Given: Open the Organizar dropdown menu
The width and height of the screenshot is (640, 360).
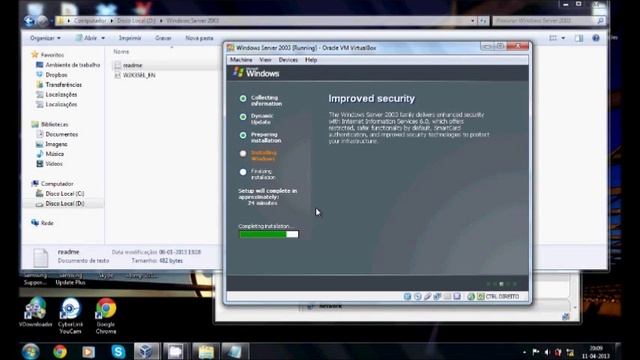Looking at the screenshot, I should coord(45,38).
